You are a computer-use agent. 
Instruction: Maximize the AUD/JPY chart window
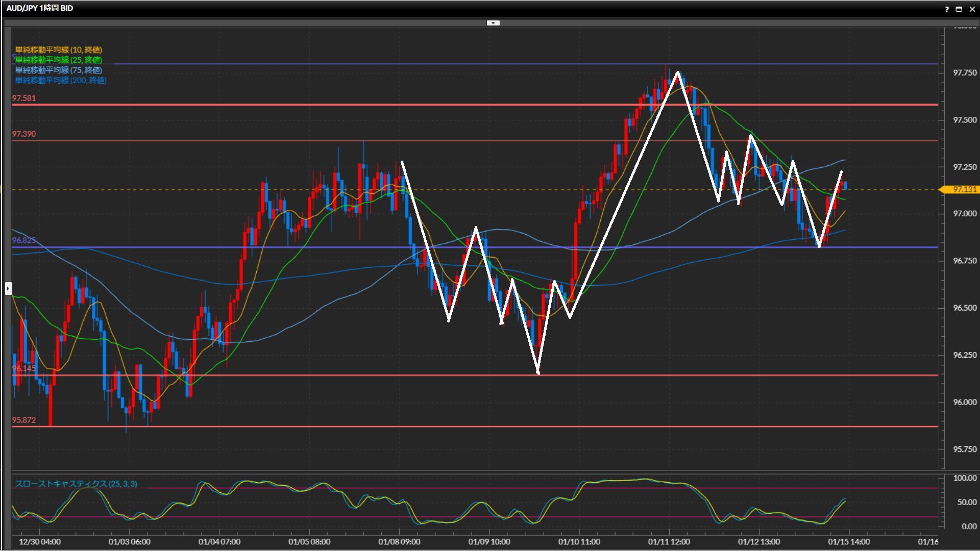click(x=959, y=9)
